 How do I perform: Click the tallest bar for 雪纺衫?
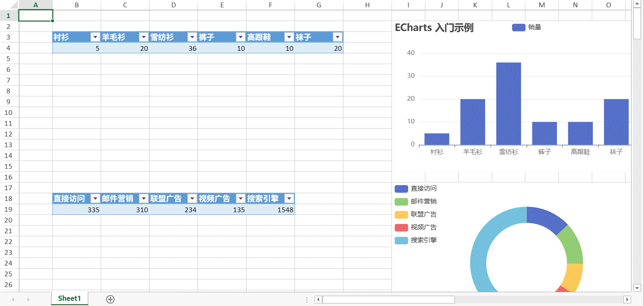point(508,103)
